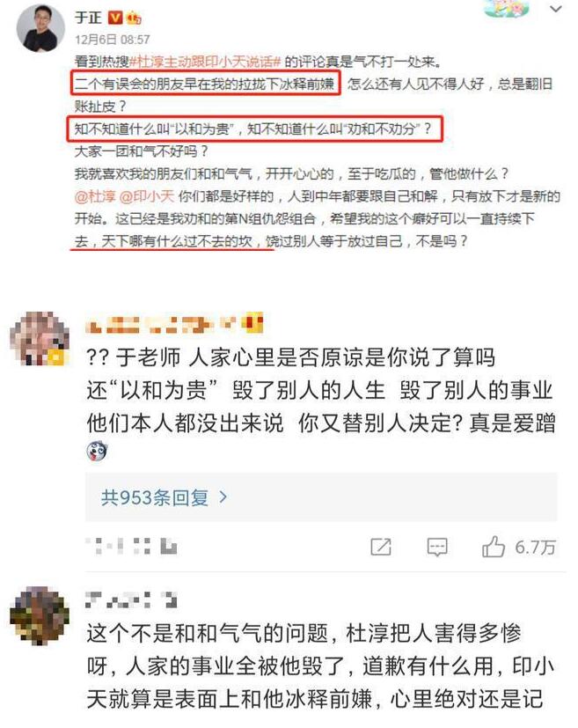Click the first commenter's pixelated avatar
The height and width of the screenshot is (728, 578).
coord(40,338)
